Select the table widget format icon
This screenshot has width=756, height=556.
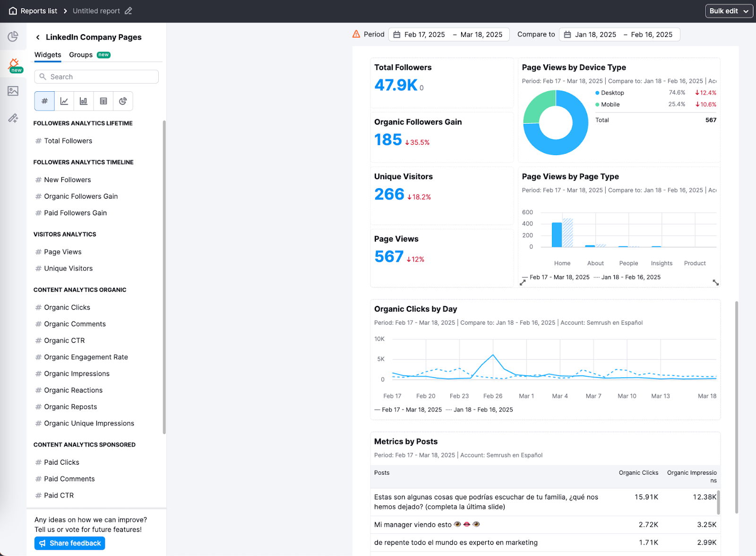(103, 101)
